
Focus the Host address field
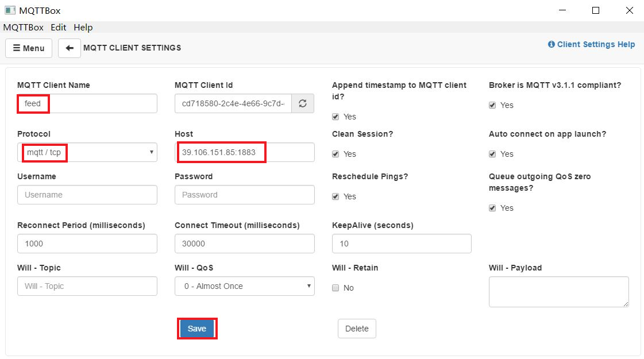click(244, 152)
